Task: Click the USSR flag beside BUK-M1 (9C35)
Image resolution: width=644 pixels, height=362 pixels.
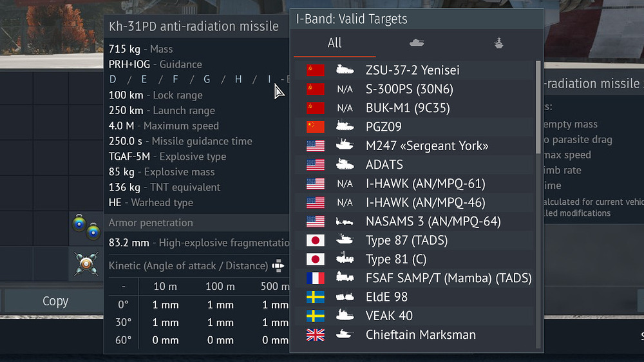Action: pos(316,108)
